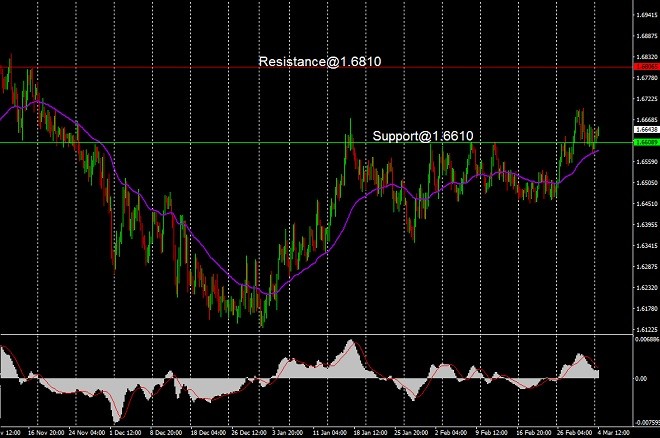Click the '26 Feb 04:00' time label
Image resolution: width=660 pixels, height=438 pixels.
[x=574, y=433]
